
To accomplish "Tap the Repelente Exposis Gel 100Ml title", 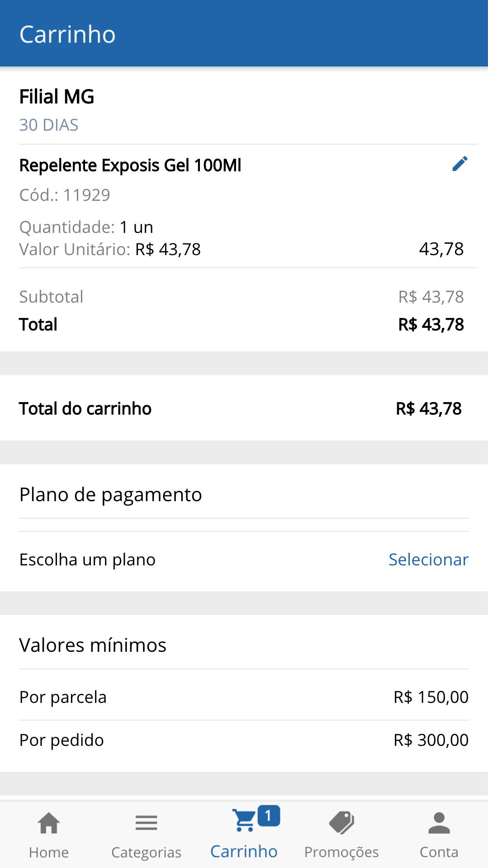I will click(130, 165).
